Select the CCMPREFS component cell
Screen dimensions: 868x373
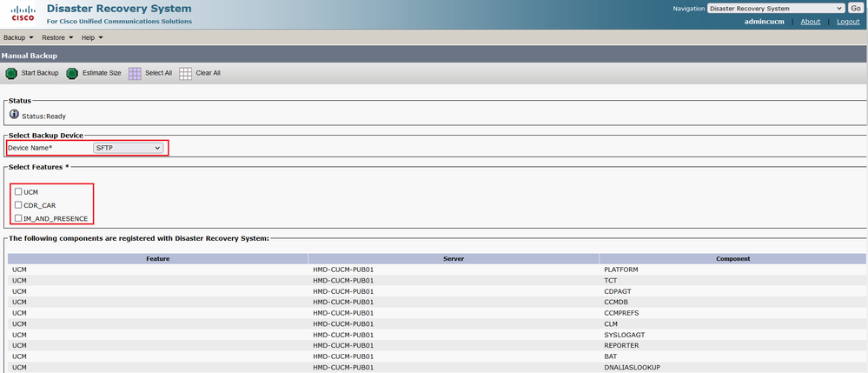click(x=621, y=313)
